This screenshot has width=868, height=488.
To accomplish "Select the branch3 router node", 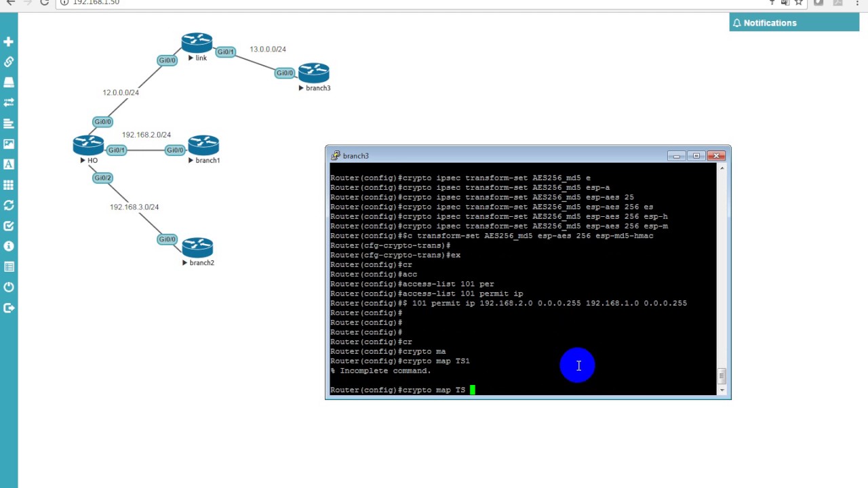I will [x=313, y=73].
